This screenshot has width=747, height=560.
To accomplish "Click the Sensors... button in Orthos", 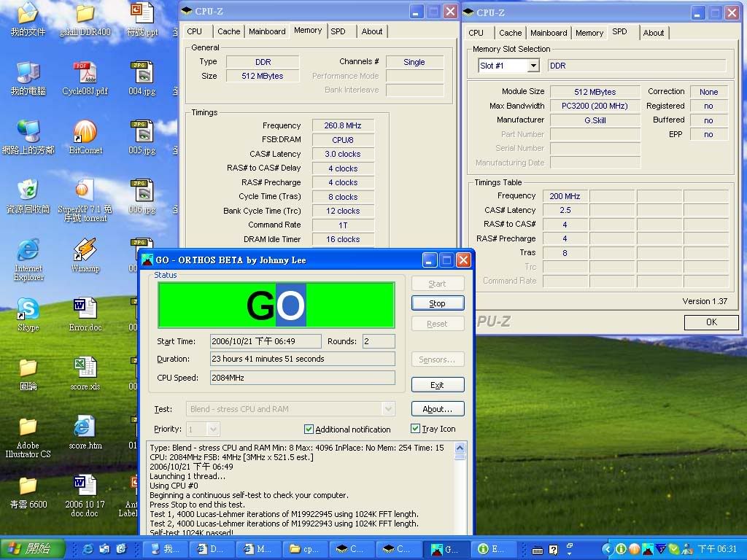I will tap(438, 359).
